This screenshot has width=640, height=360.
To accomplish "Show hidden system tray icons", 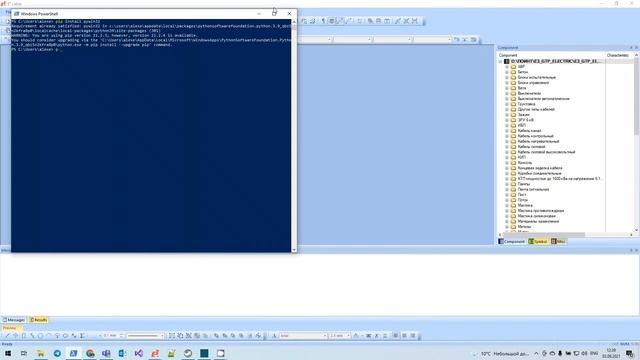I will click(x=536, y=353).
